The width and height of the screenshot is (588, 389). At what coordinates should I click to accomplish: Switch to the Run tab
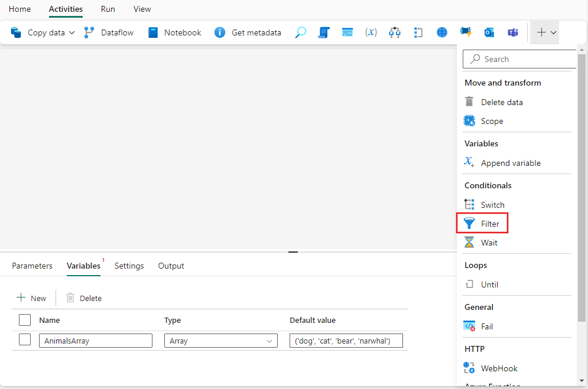pos(108,9)
